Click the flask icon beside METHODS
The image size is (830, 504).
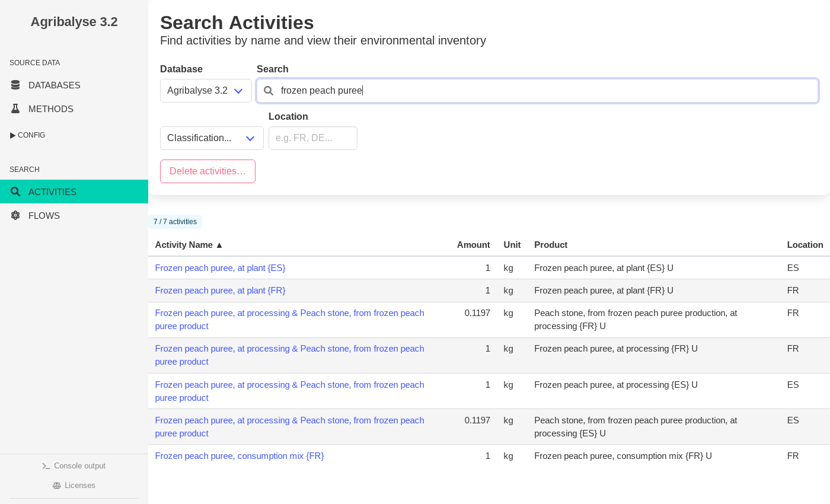tap(15, 109)
